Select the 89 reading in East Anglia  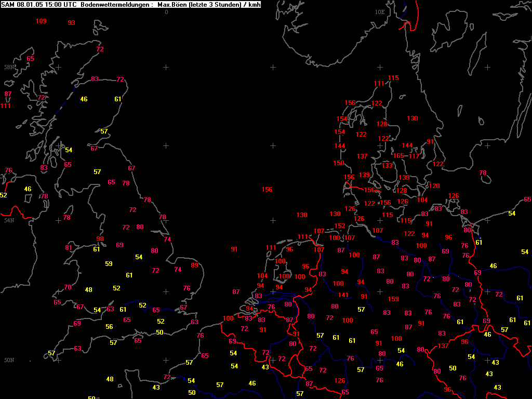[x=194, y=265]
